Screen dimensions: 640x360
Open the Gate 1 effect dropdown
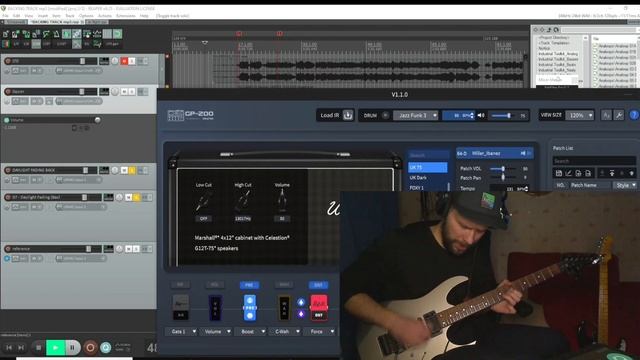point(181,331)
